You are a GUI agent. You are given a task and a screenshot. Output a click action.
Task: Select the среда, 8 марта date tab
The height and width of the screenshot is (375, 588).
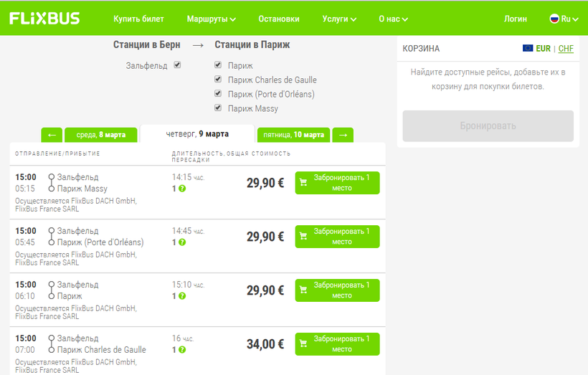(100, 135)
